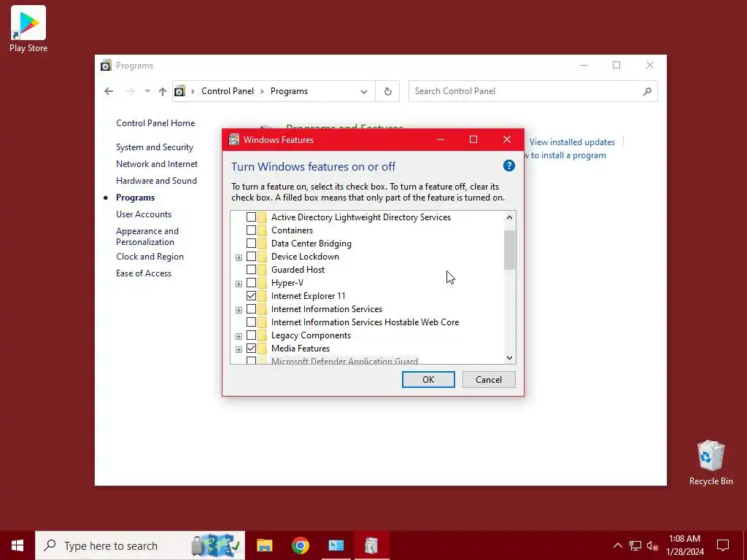Click the features list scrollbar thumb
The height and width of the screenshot is (560, 747).
[x=509, y=251]
